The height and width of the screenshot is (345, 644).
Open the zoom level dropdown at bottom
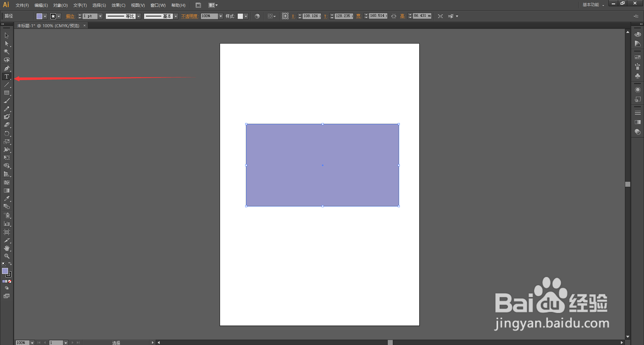[32, 343]
